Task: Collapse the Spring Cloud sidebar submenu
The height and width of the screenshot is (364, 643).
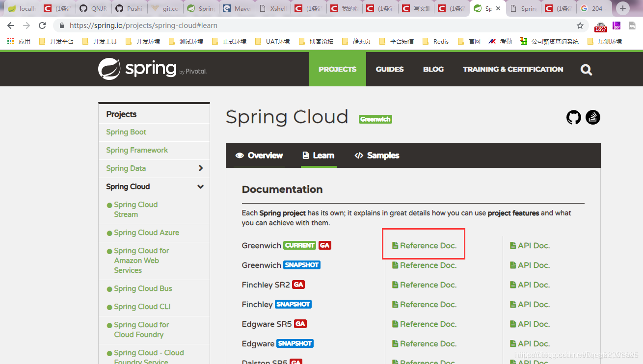Action: [200, 186]
